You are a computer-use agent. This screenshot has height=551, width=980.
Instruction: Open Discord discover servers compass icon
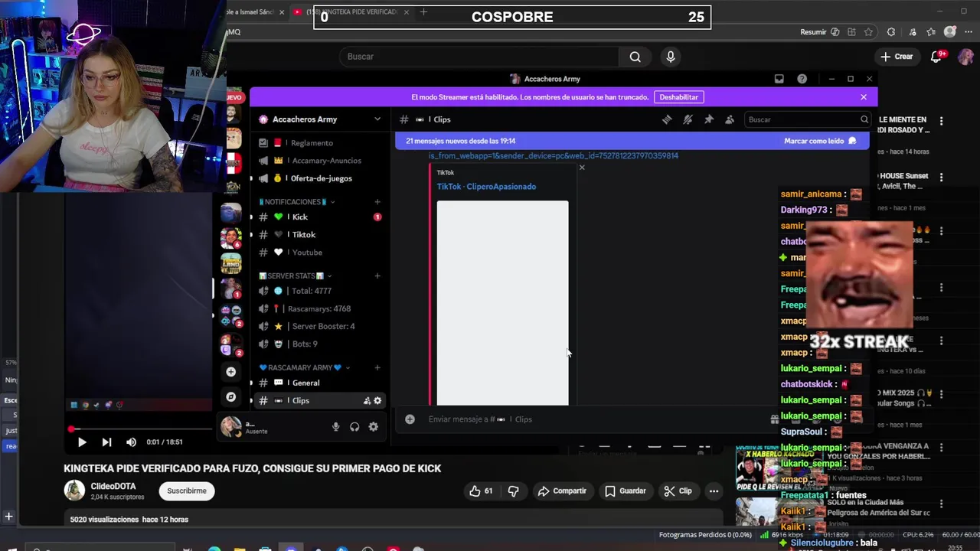coord(230,396)
